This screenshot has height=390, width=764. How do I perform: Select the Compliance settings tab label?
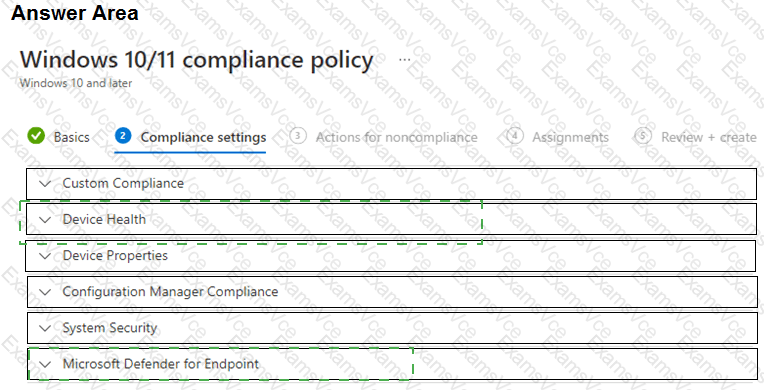coord(203,137)
